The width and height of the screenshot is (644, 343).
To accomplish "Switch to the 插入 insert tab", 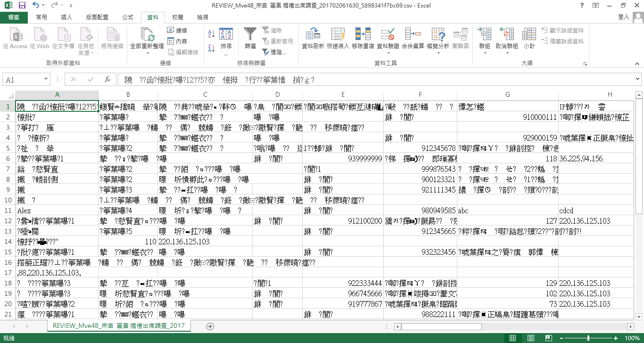I will [66, 17].
